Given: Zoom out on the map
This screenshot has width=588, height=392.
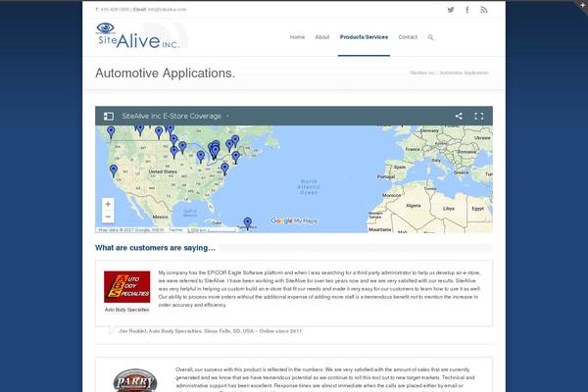Looking at the screenshot, I should tap(108, 217).
